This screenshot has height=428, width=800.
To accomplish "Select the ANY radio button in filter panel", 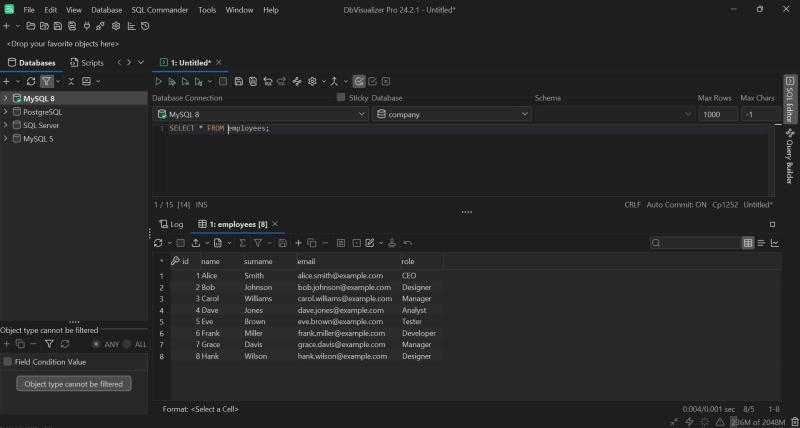I will [96, 344].
